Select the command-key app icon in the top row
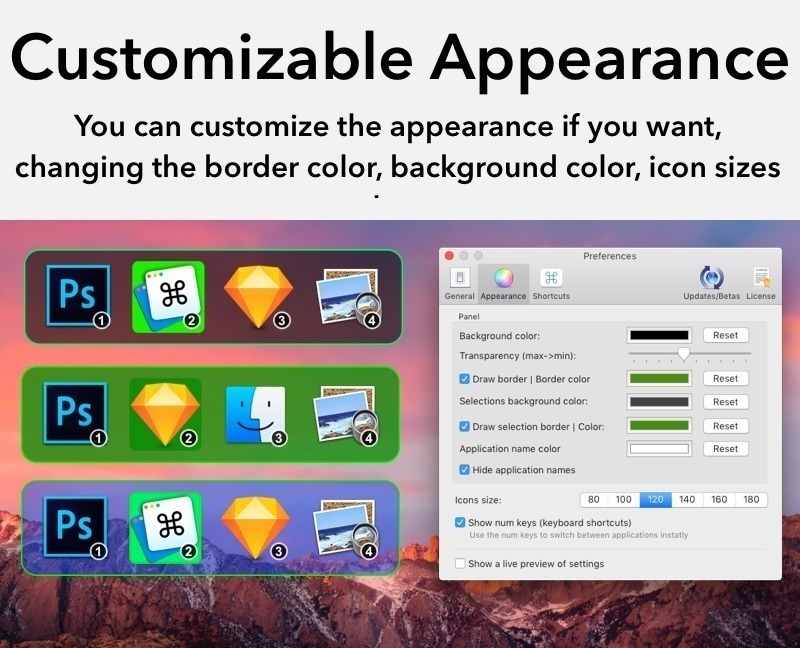The height and width of the screenshot is (648, 800). click(x=168, y=292)
